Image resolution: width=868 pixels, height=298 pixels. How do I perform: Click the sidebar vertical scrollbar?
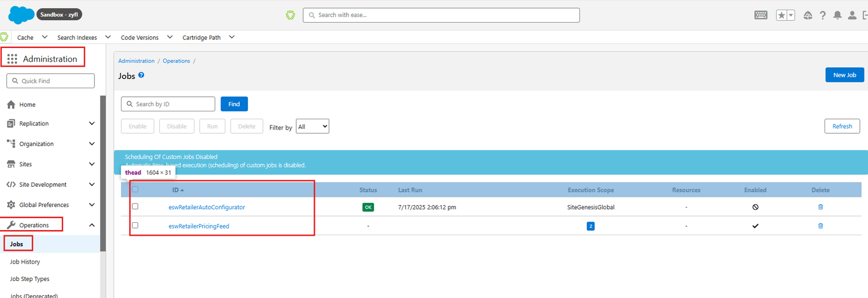[x=103, y=174]
